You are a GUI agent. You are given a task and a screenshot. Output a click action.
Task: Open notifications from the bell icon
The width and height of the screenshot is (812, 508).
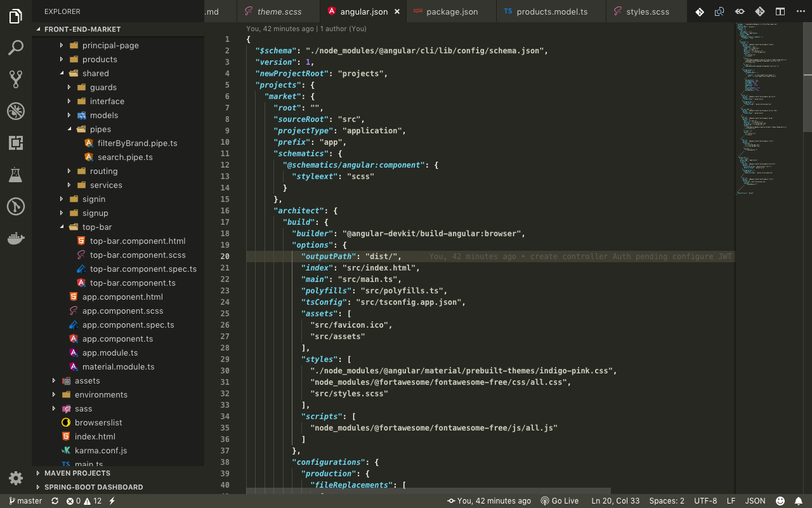pyautogui.click(x=799, y=500)
